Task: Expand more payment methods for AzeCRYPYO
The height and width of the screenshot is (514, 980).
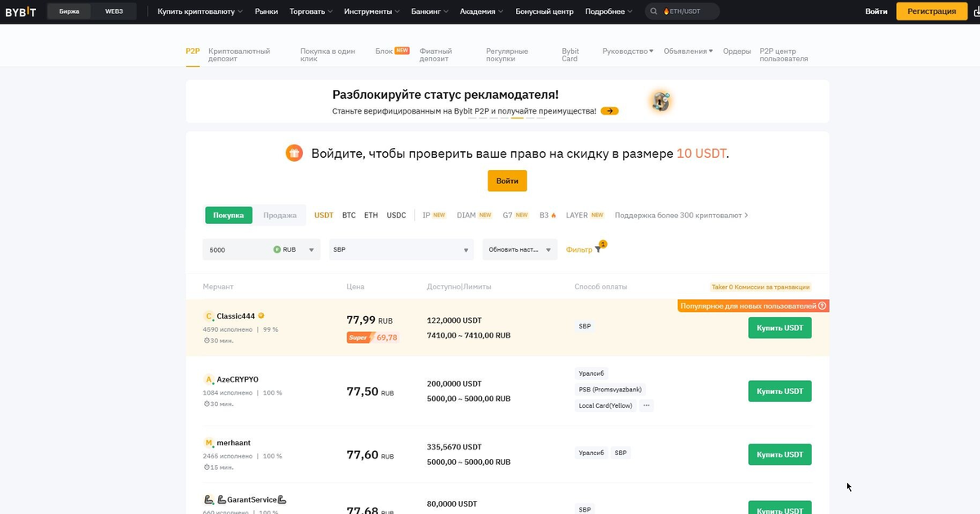Action: point(646,405)
